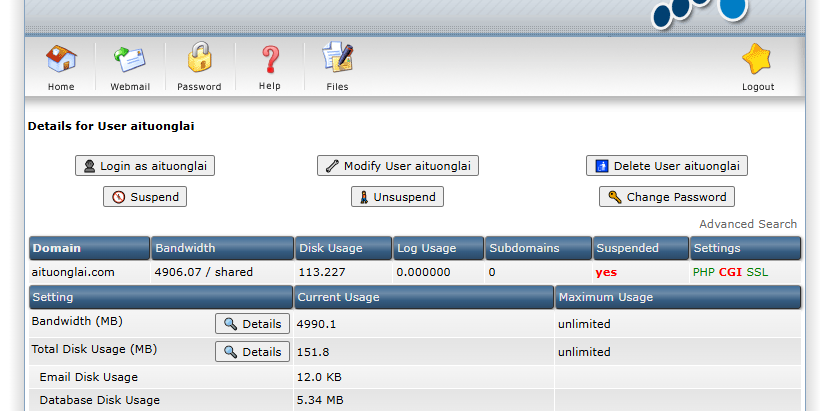Click the Change Password button
Image resolution: width=820 pixels, height=411 pixels.
(667, 197)
